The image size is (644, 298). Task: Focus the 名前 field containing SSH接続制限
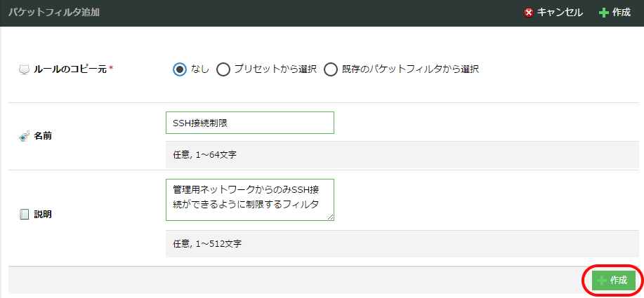[249, 123]
